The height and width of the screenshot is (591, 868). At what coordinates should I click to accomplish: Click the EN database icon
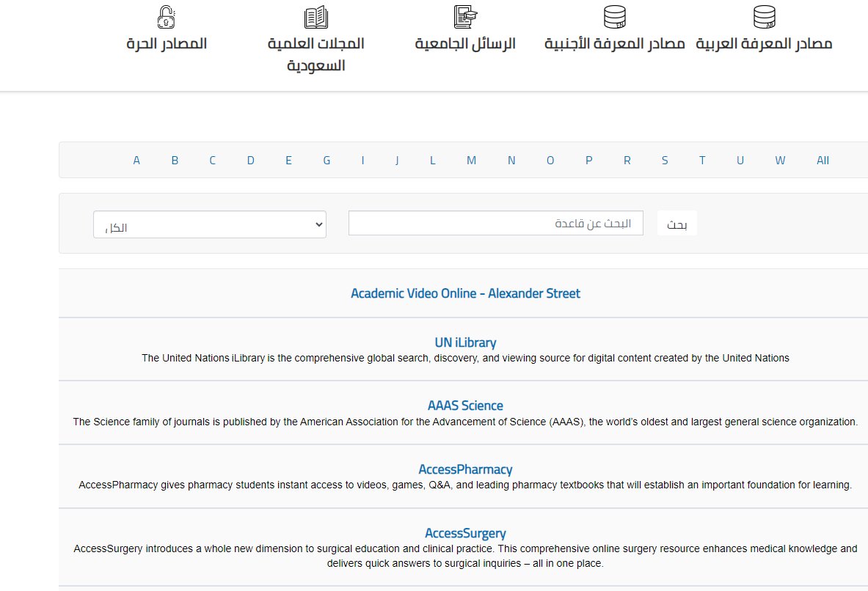coord(614,17)
